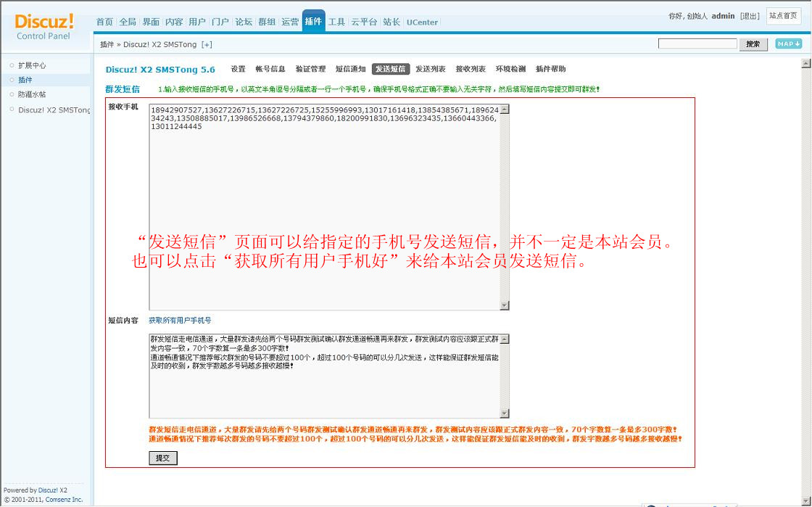Switch to the 接收列表 tab
This screenshot has height=507, width=812.
[471, 69]
